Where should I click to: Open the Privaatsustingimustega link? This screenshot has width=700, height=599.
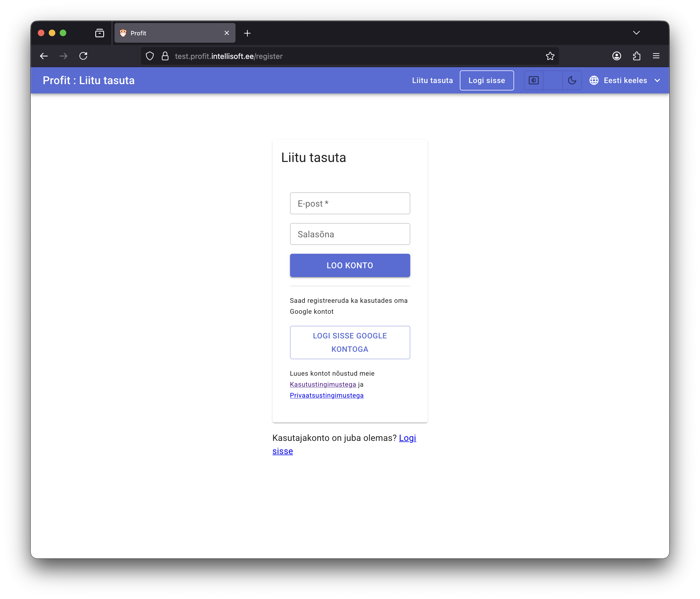coord(326,395)
